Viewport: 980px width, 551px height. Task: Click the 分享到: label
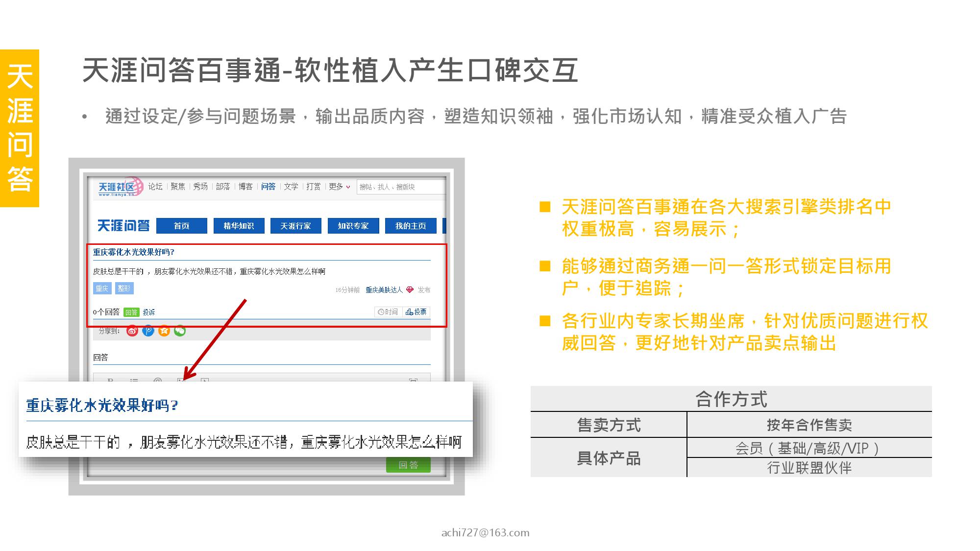pos(109,331)
